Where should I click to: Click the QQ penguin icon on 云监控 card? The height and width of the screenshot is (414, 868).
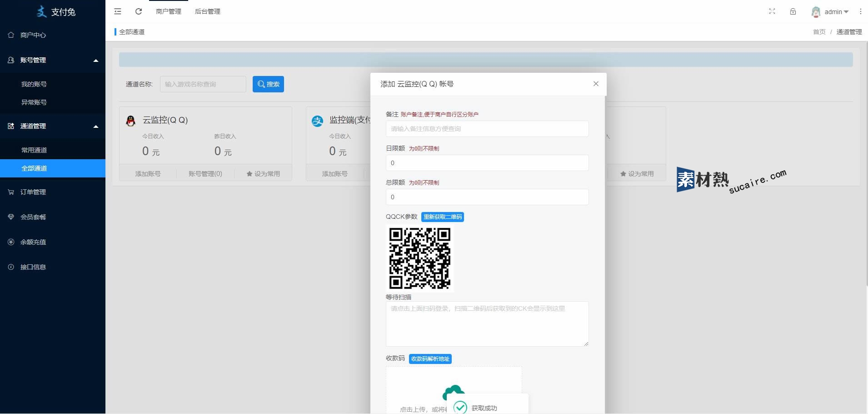pos(130,121)
